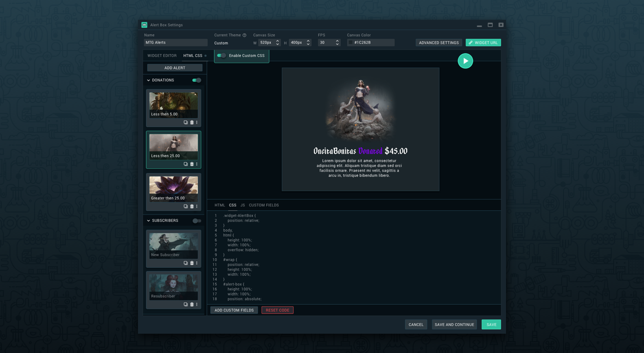
Task: Enable the SUBSCRIBERS alert group toggle
Action: click(x=196, y=221)
